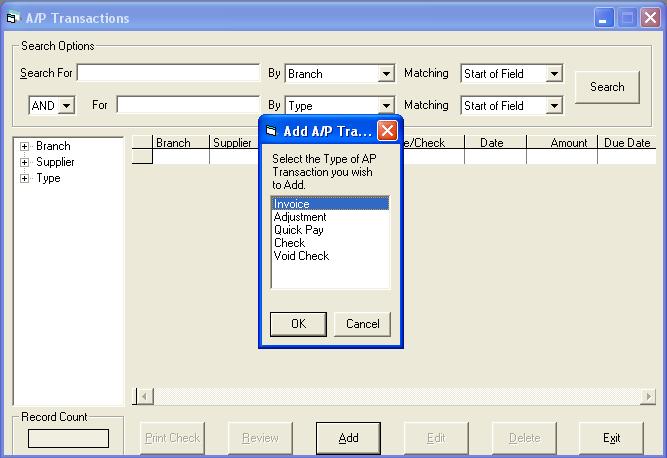Click the Exit button
Screen dimensions: 667x458
point(611,438)
